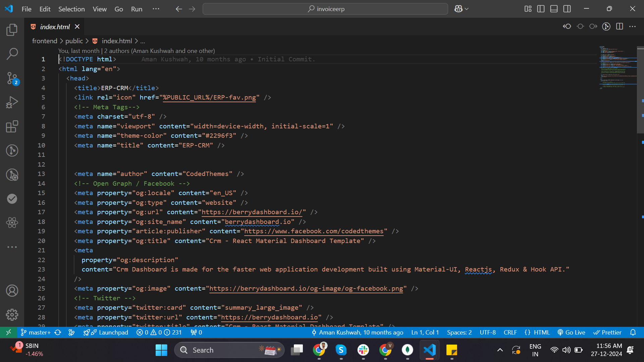Toggle Primary Side Bar visibility

click(x=541, y=9)
